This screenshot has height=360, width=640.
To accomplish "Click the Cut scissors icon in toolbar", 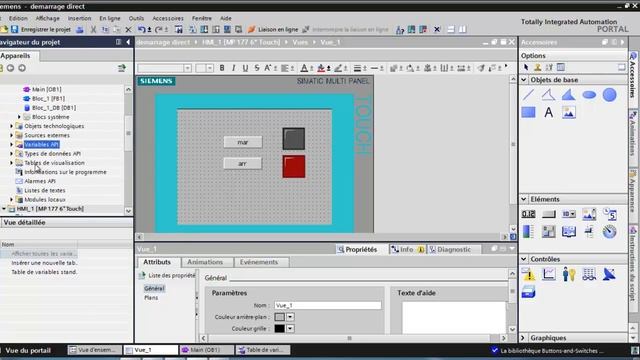I will click(93, 29).
